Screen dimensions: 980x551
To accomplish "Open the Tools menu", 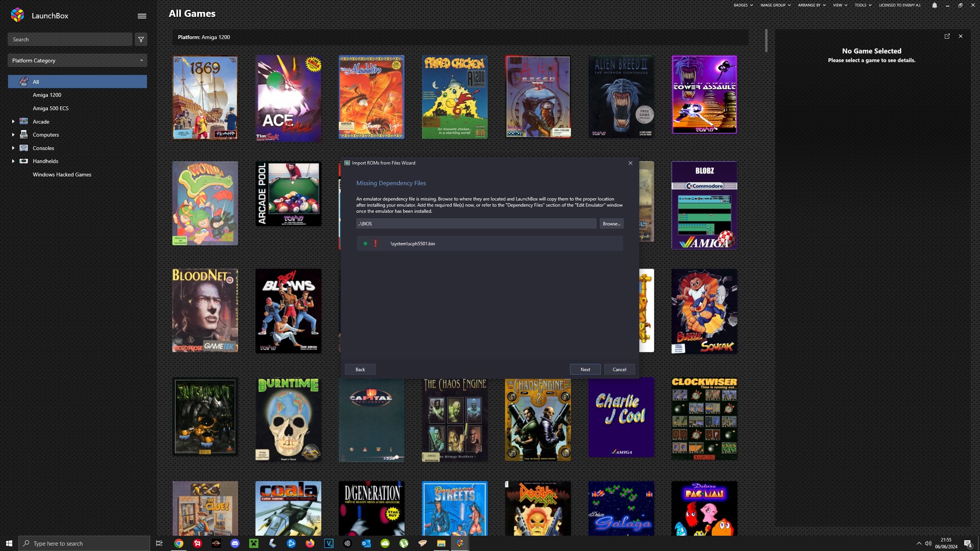I will pyautogui.click(x=863, y=5).
